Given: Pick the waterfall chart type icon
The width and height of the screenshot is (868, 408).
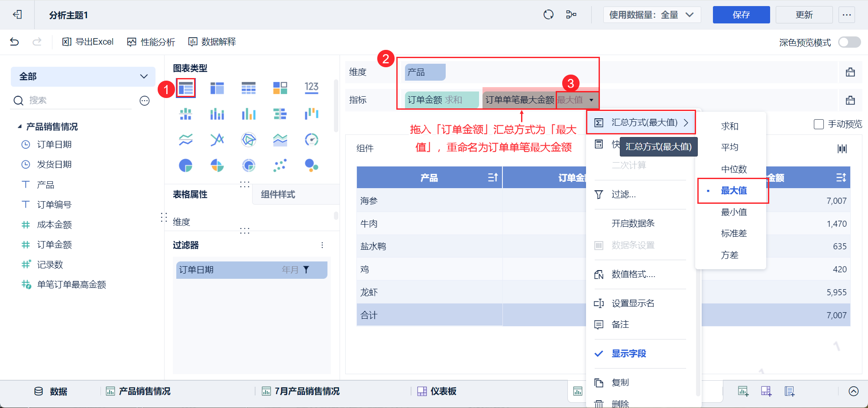Looking at the screenshot, I should pyautogui.click(x=311, y=114).
